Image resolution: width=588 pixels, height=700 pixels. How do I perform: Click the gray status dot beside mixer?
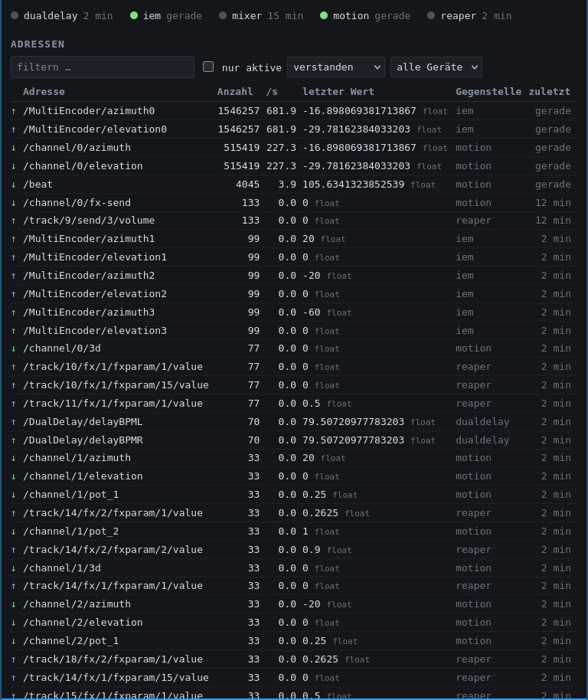[x=223, y=15]
